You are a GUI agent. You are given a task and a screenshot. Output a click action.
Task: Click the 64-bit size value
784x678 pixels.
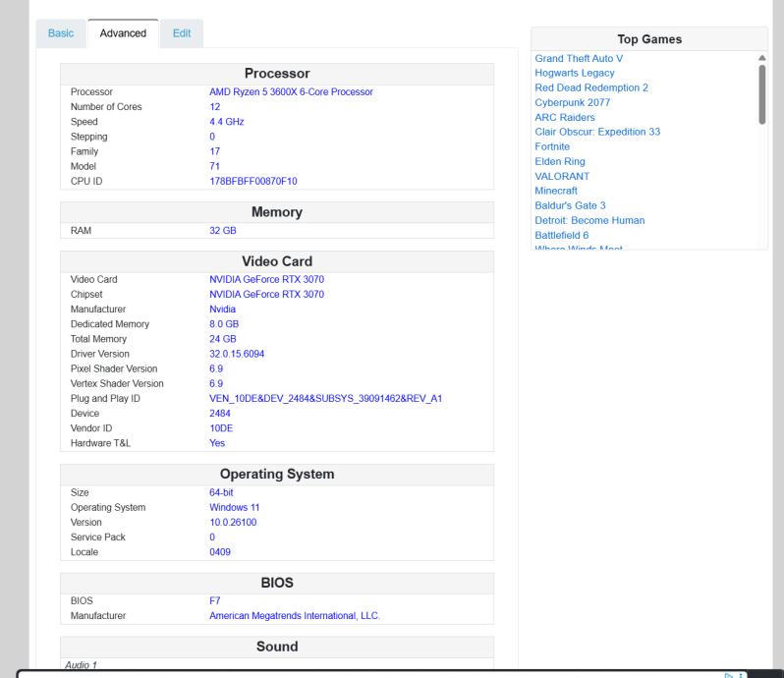coord(221,492)
